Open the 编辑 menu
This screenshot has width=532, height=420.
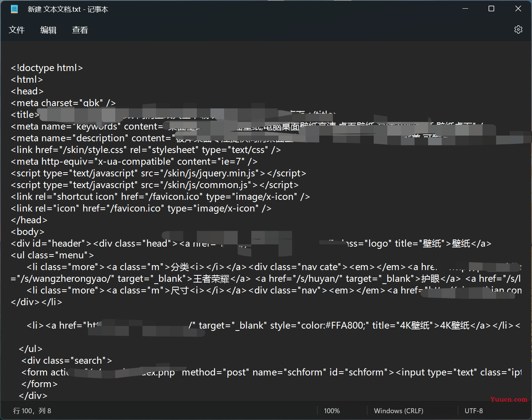coord(48,30)
